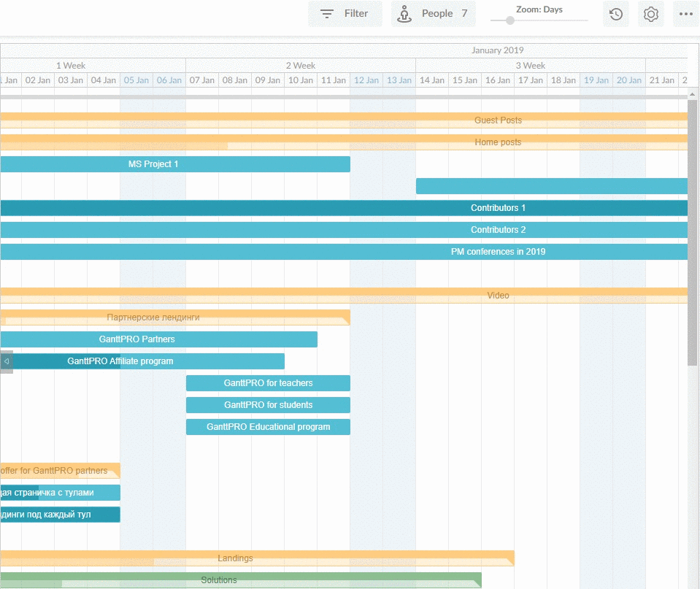Open project history clock icon
Screen dimensions: 700x589
pyautogui.click(x=616, y=14)
